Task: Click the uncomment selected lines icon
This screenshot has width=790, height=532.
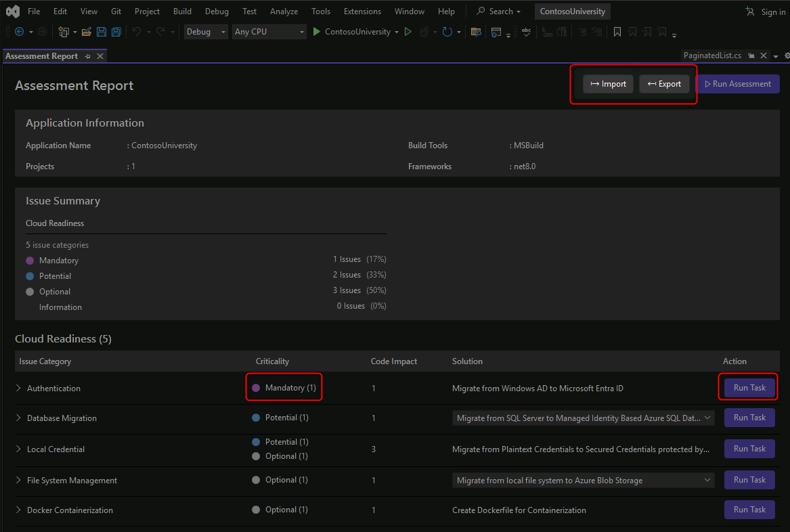Action: 597,32
